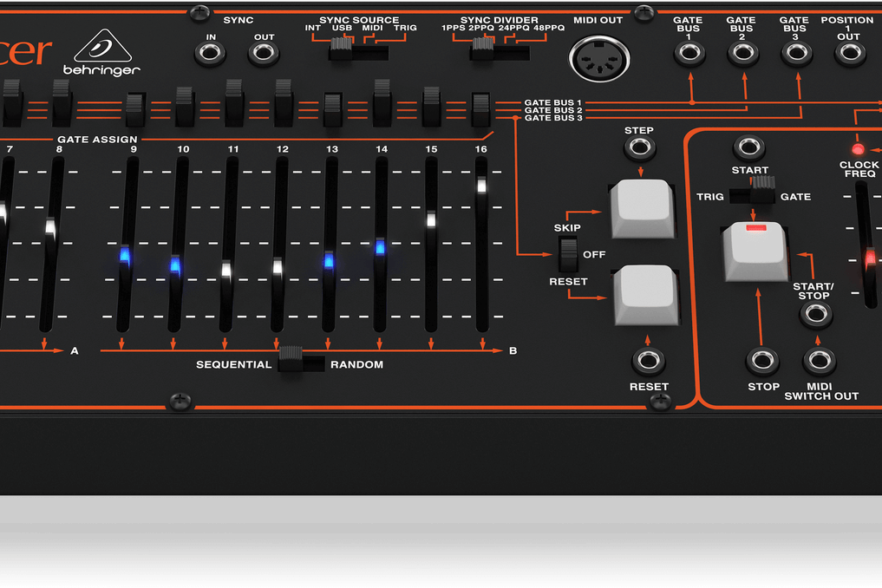Toggle step 11 gate assign switch
This screenshot has width=882, height=588.
tap(234, 103)
